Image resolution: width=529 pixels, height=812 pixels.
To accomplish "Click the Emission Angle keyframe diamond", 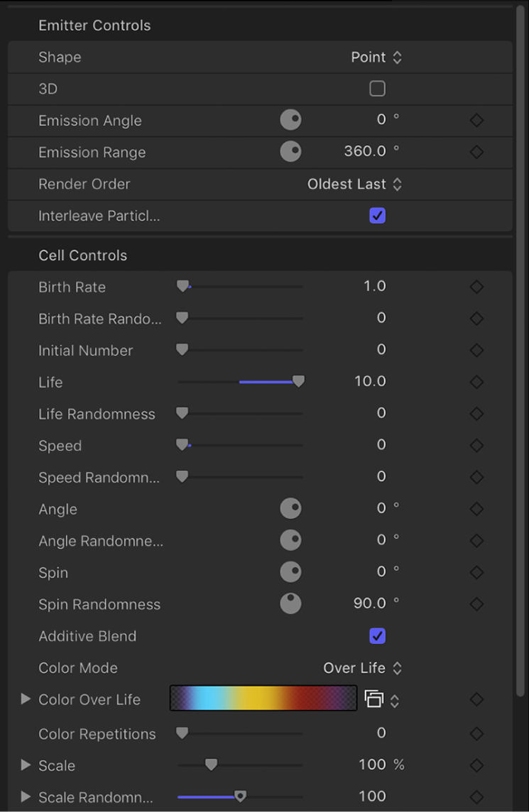I will click(x=476, y=121).
